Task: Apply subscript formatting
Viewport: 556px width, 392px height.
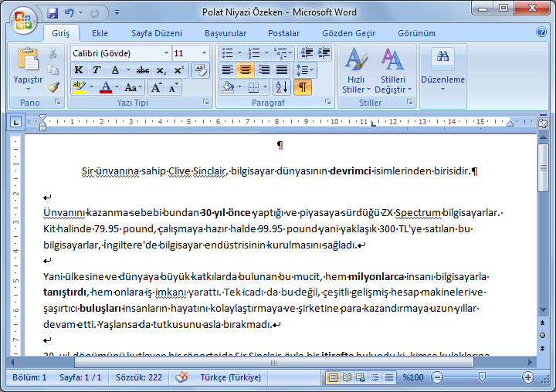Action: (x=161, y=70)
